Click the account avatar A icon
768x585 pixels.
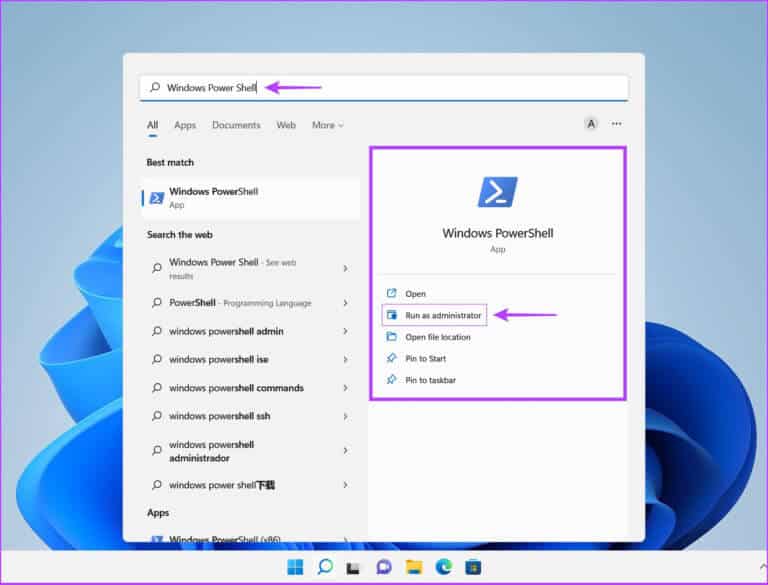pyautogui.click(x=591, y=124)
